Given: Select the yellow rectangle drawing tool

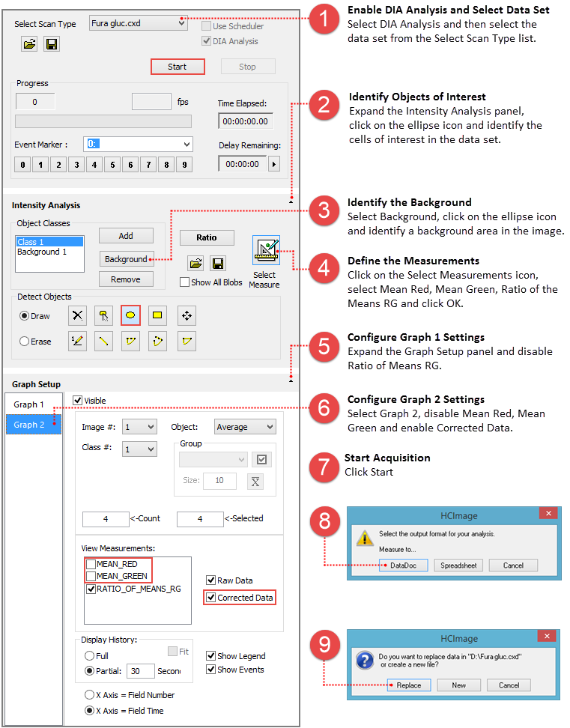Looking at the screenshot, I should pos(157,316).
